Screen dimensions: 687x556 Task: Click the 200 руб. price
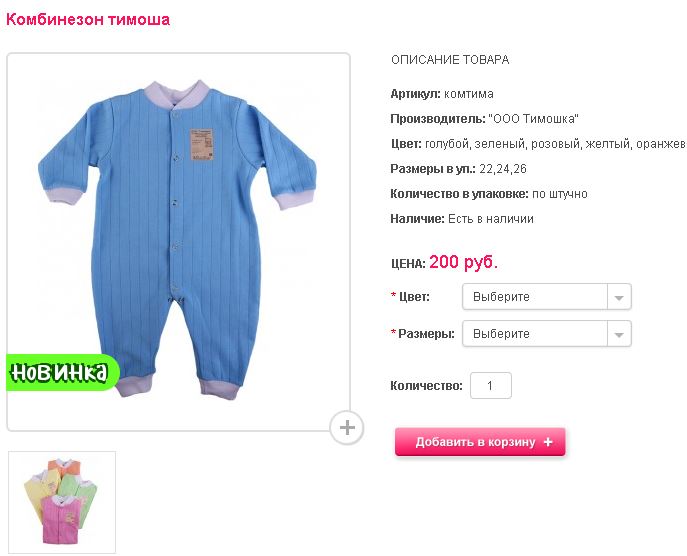[x=464, y=262]
